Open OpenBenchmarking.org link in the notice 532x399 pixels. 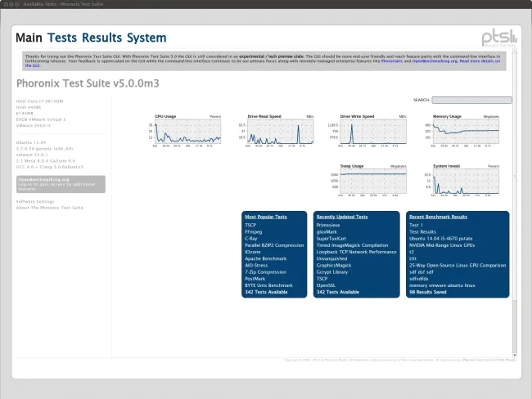435,61
